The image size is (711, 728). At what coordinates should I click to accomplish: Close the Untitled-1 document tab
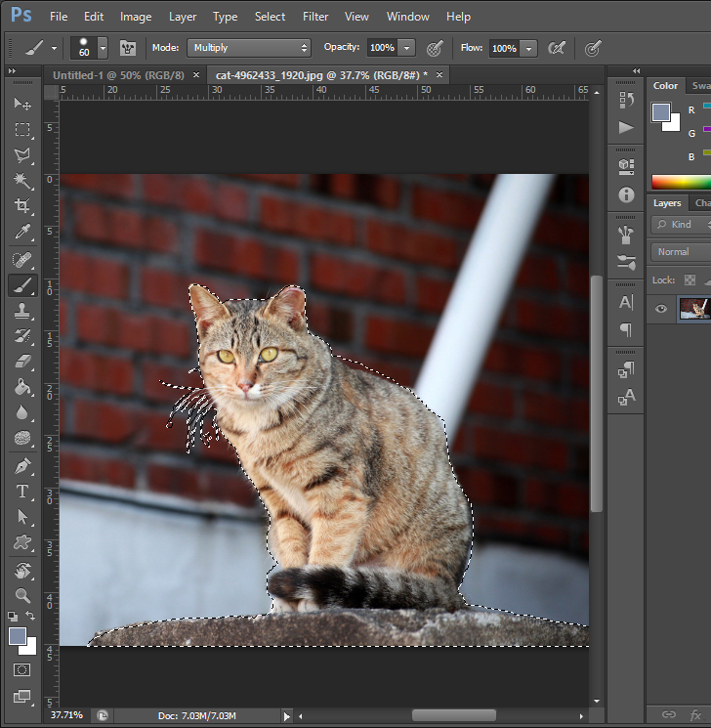click(196, 74)
